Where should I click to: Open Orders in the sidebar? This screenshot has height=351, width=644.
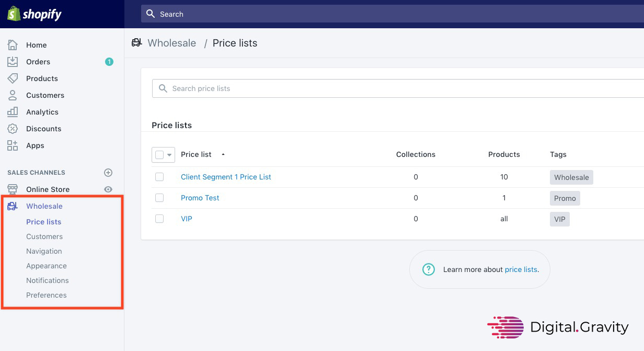coord(38,62)
